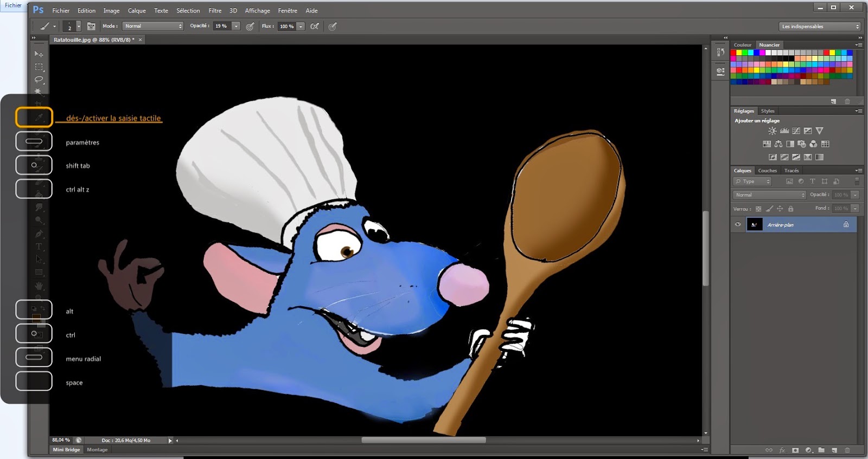Open the Montage tab
This screenshot has width=868, height=459.
point(97,450)
